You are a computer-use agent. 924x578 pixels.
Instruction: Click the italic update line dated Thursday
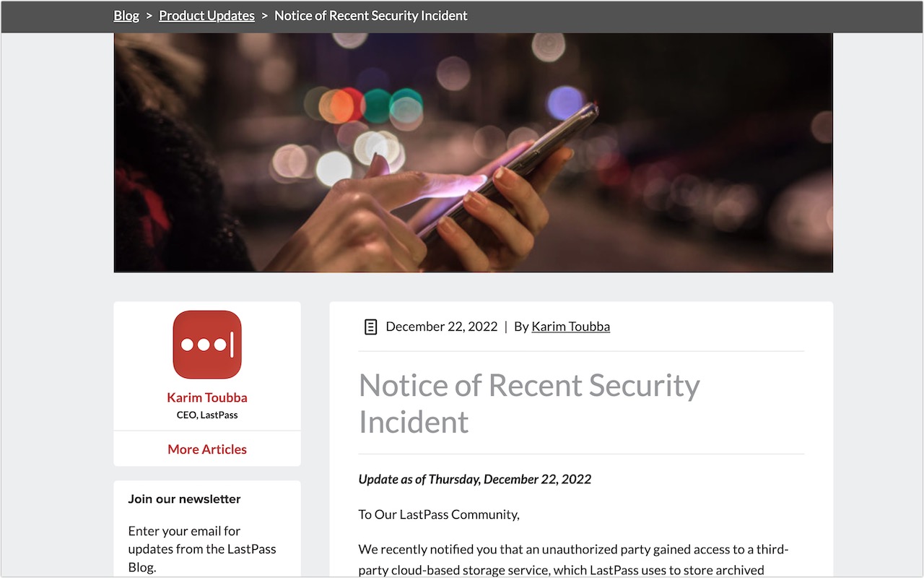click(x=474, y=479)
